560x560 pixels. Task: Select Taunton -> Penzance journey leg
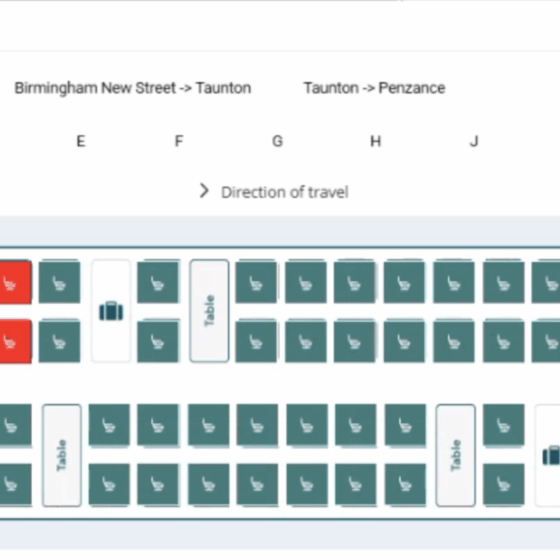click(x=374, y=88)
